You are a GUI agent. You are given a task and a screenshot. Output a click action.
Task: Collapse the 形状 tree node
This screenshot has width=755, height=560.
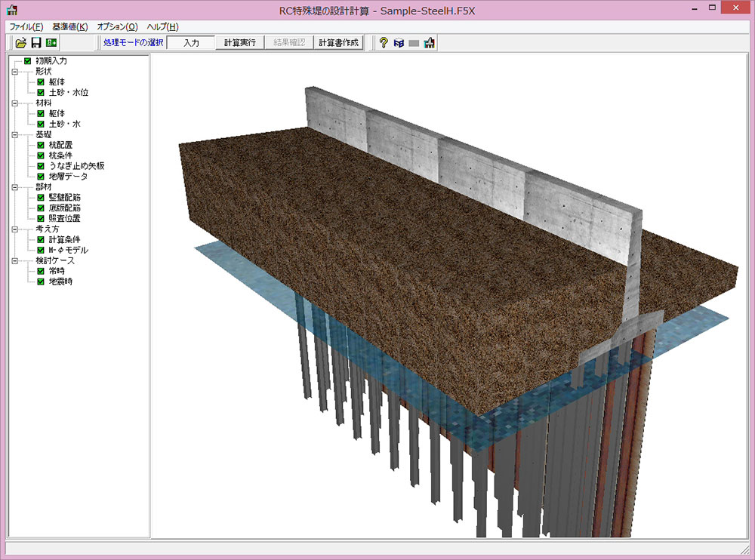click(x=14, y=72)
